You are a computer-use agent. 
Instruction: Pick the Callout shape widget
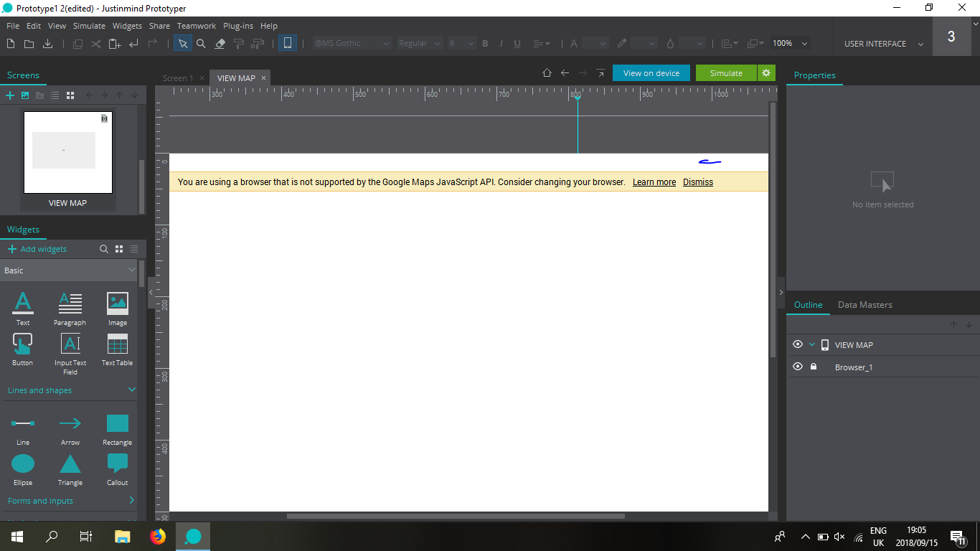coord(118,469)
